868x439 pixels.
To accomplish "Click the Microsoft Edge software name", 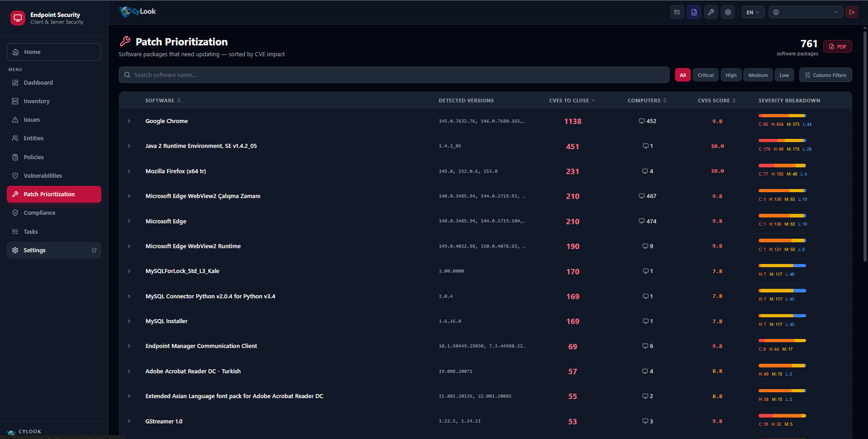I will tap(166, 221).
